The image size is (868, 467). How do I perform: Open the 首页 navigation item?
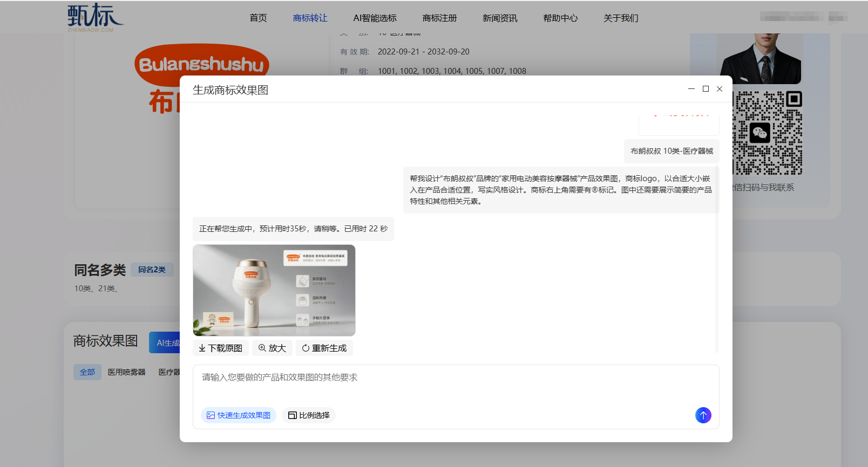[258, 18]
